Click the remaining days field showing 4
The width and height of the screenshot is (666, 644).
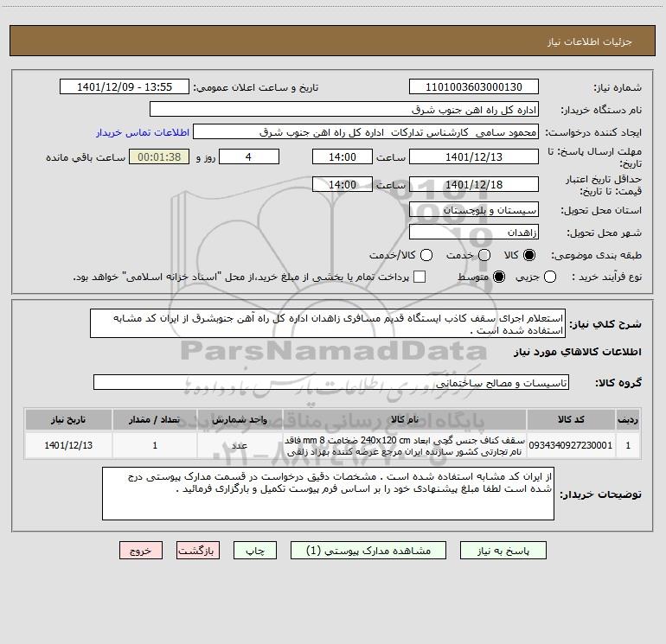tap(249, 157)
